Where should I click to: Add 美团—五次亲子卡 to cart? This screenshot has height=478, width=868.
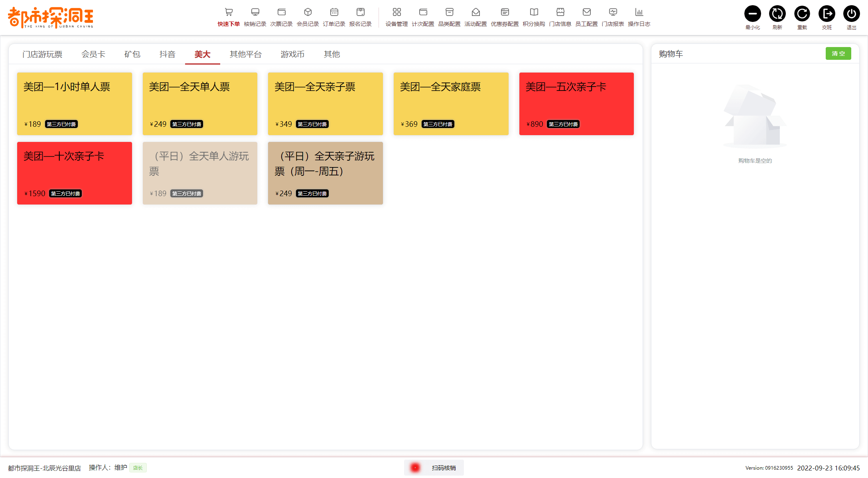pos(576,104)
